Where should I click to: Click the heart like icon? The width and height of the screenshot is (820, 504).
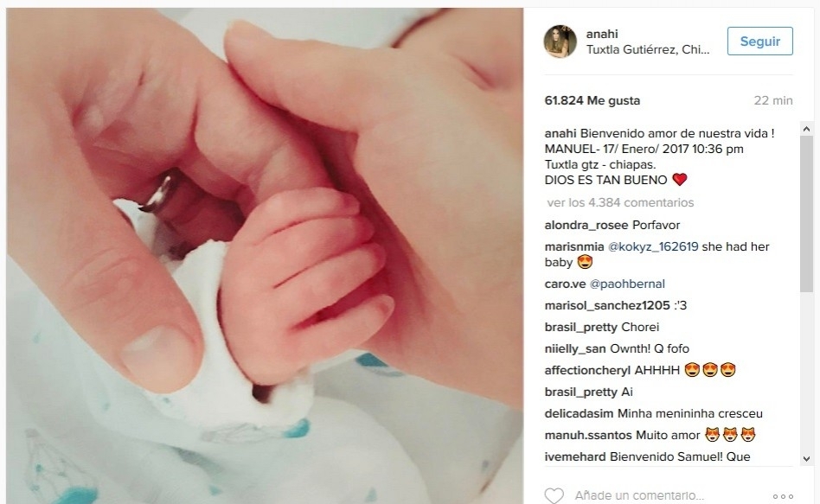pyautogui.click(x=554, y=495)
